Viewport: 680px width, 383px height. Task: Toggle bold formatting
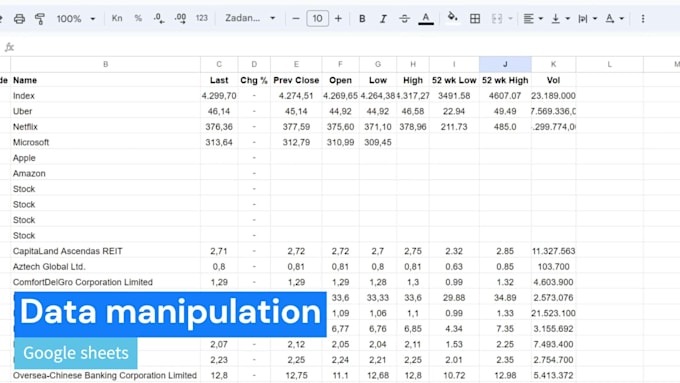tap(362, 19)
